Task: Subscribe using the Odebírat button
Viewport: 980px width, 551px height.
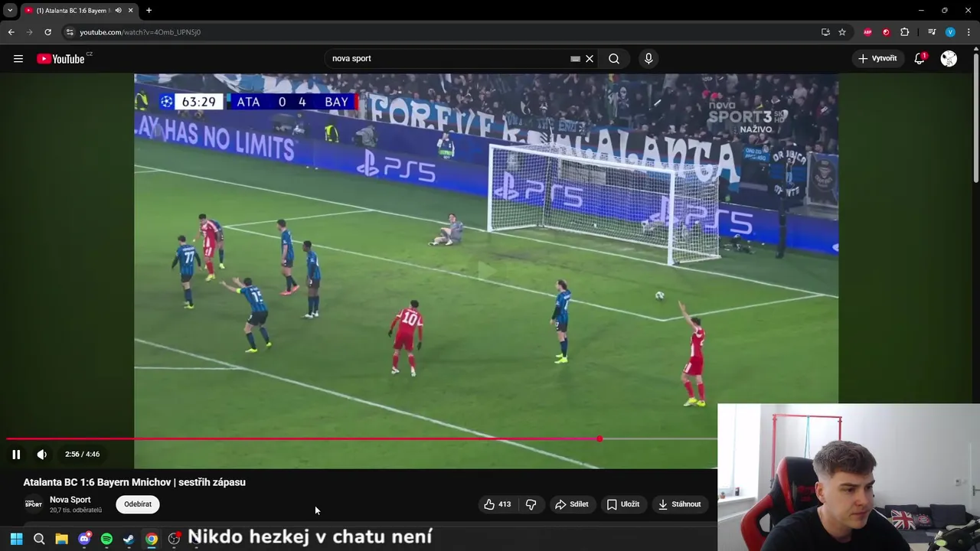Action: (138, 504)
